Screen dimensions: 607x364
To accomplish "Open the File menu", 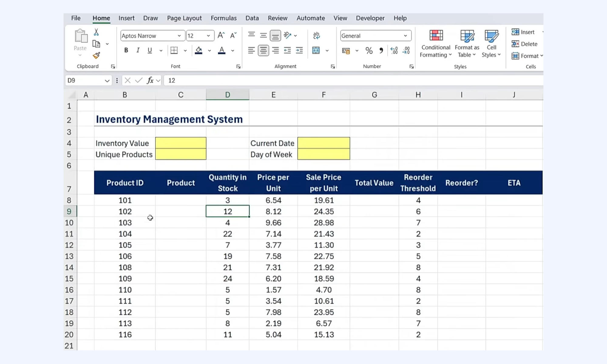I will [76, 18].
